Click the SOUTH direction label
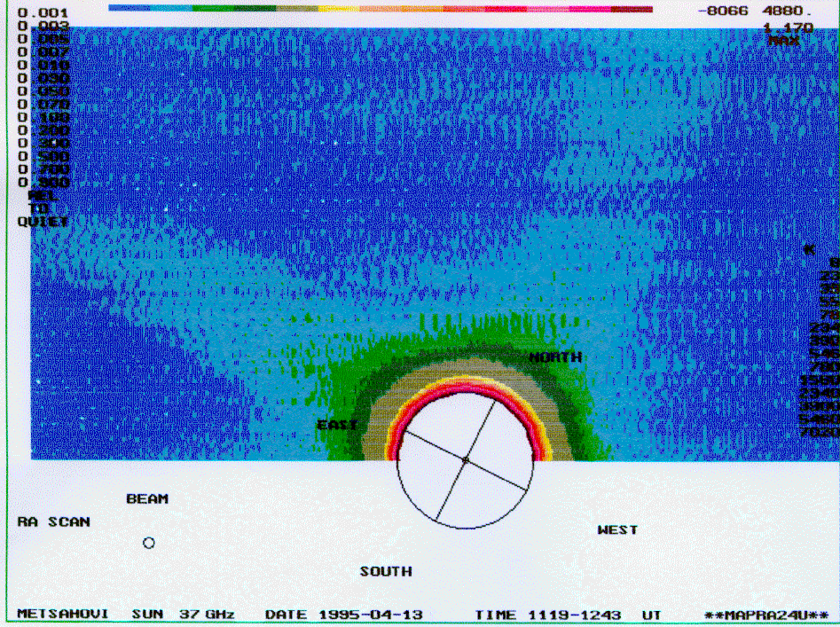The height and width of the screenshot is (627, 840). [x=386, y=572]
